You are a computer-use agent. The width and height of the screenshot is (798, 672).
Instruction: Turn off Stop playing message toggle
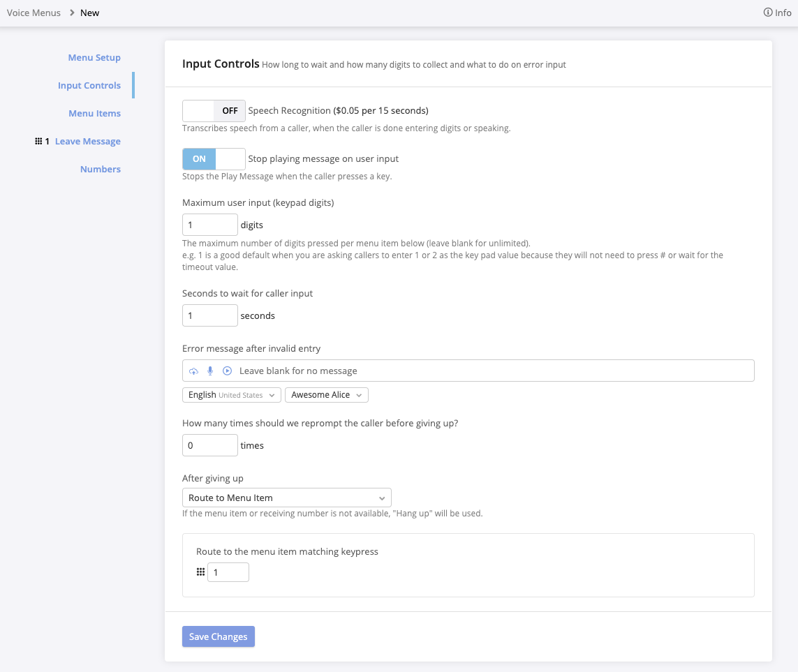point(214,159)
